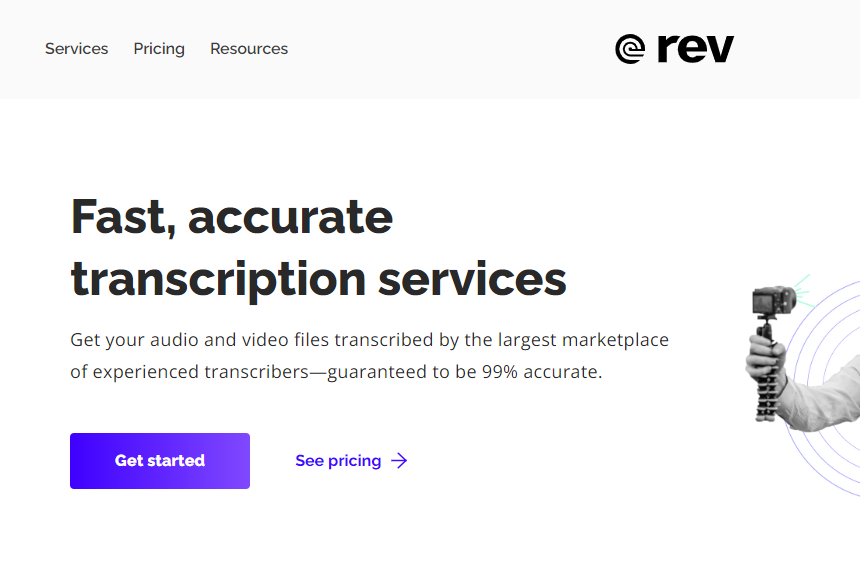Click the word 'transcribers' in the description
This screenshot has height=576, width=860.
(257, 372)
